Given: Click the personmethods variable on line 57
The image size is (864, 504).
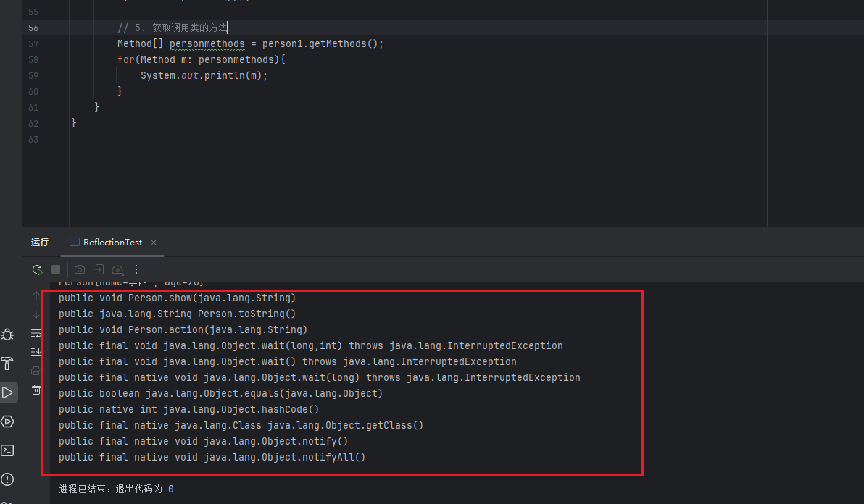Looking at the screenshot, I should [x=207, y=43].
